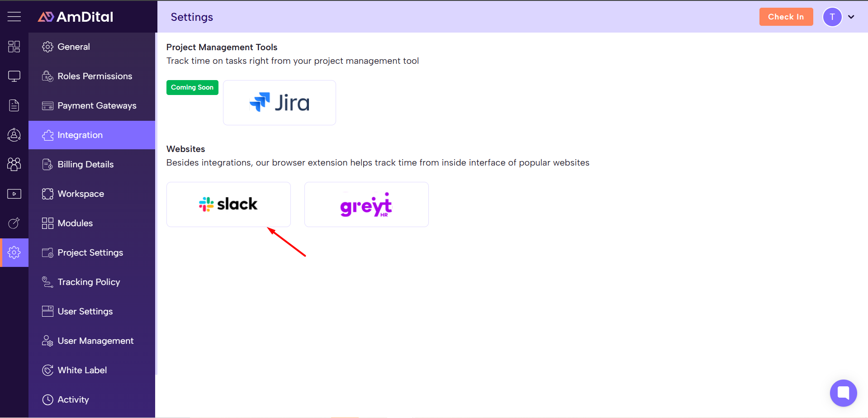Viewport: 868px width, 418px height.
Task: Click the Websites section heading
Action: (185, 149)
